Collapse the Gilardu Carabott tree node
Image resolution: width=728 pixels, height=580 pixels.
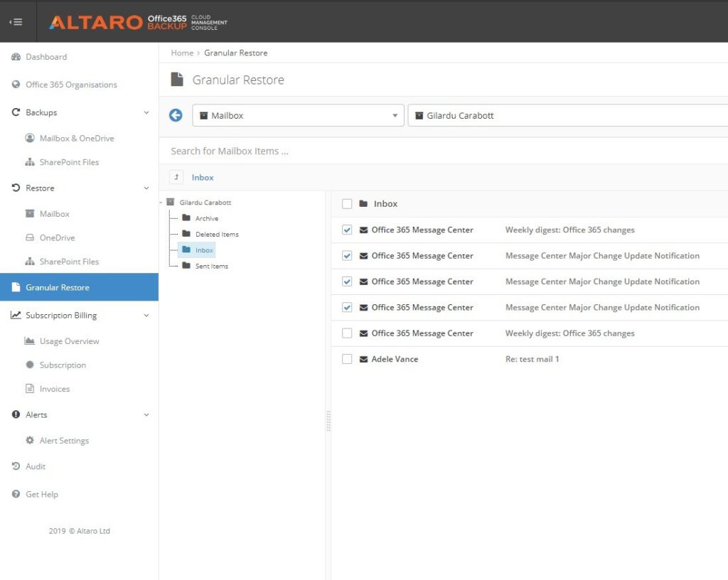pos(161,203)
